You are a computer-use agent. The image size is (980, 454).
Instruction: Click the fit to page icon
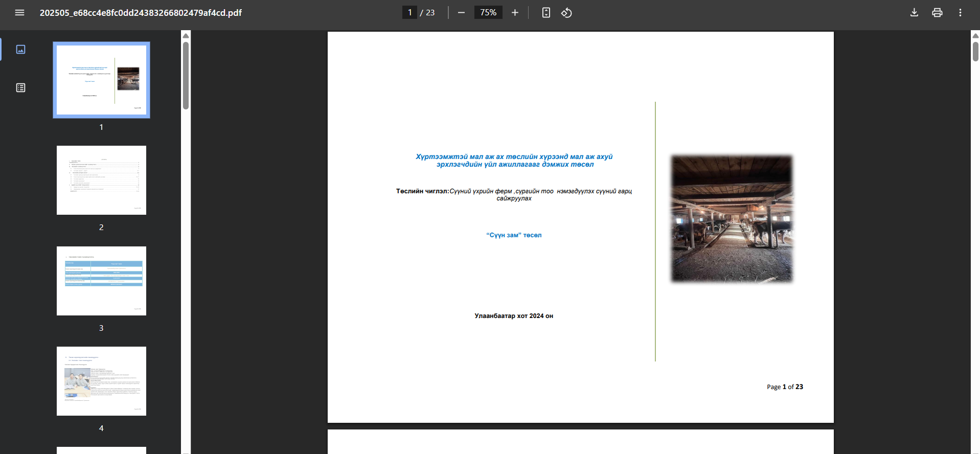(546, 13)
